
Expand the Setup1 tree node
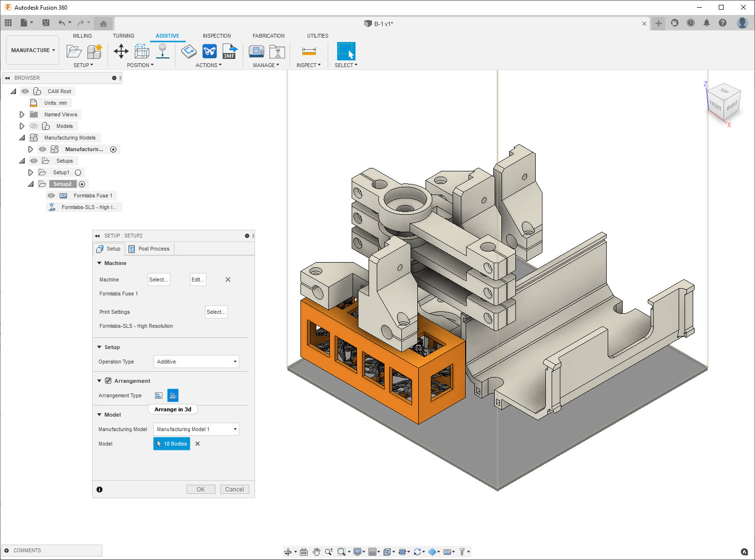(x=30, y=172)
